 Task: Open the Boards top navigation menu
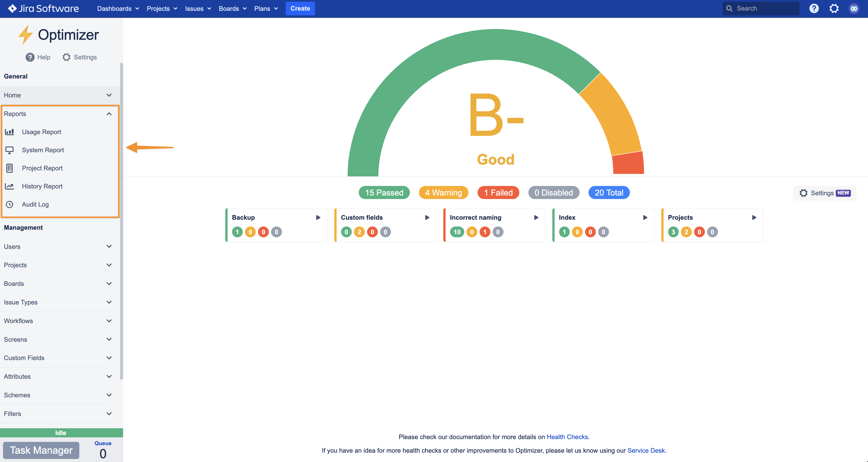(232, 8)
